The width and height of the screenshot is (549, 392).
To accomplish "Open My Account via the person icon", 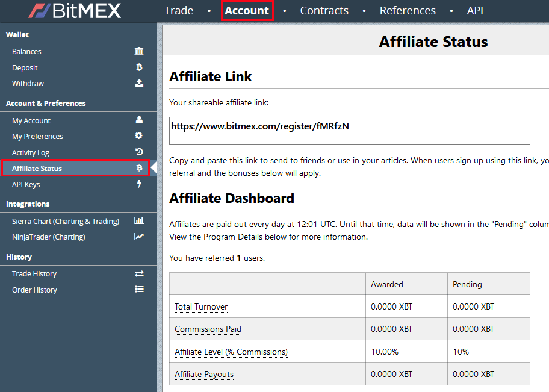I will pyautogui.click(x=139, y=120).
